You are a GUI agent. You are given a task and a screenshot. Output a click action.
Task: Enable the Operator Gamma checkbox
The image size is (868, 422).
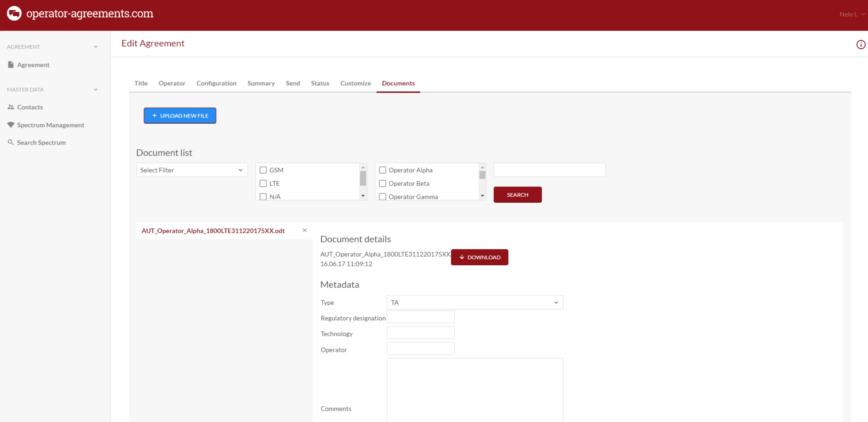(x=382, y=196)
